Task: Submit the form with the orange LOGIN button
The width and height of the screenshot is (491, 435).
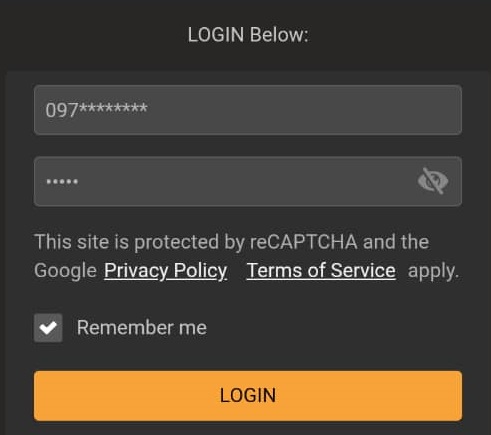Action: (x=248, y=396)
